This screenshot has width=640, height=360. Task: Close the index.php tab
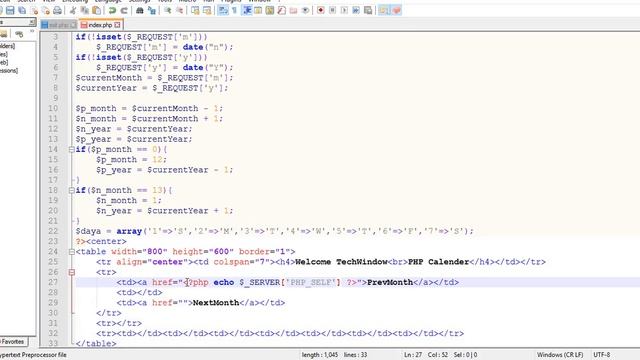118,25
